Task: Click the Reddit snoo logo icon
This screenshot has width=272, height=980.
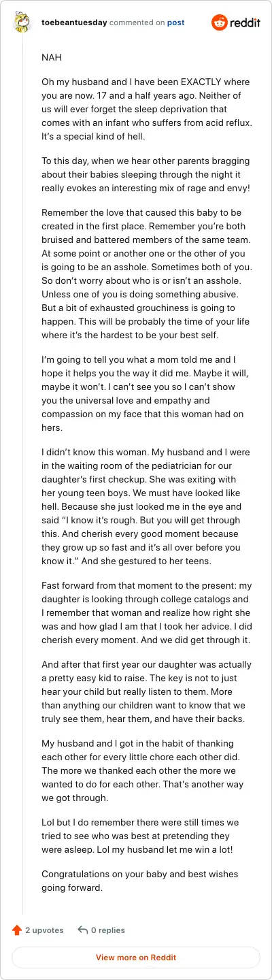Action: (x=220, y=22)
